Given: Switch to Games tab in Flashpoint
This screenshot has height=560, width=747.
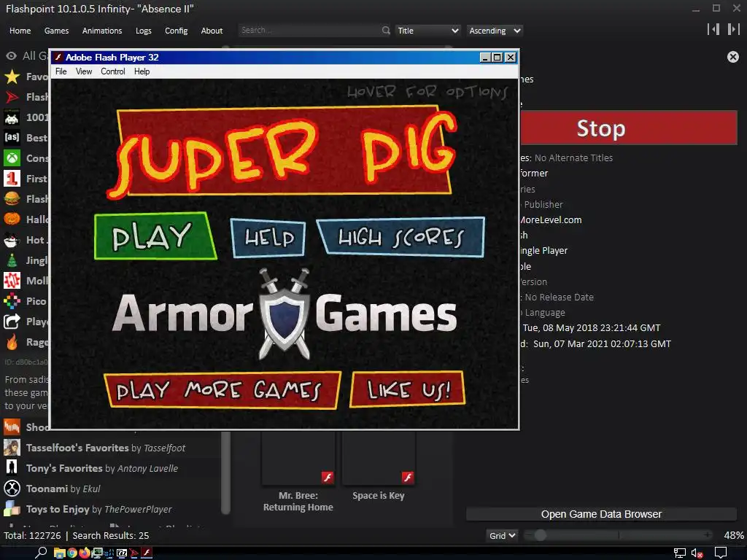Looking at the screenshot, I should [56, 31].
